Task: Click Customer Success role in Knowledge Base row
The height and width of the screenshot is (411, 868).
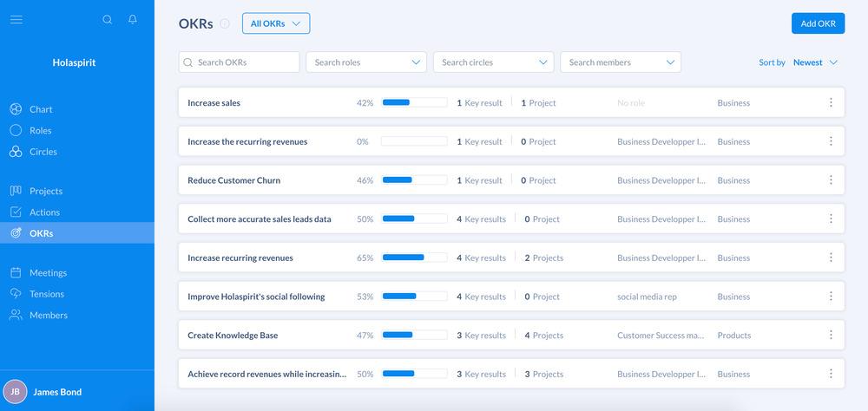Action: (661, 336)
